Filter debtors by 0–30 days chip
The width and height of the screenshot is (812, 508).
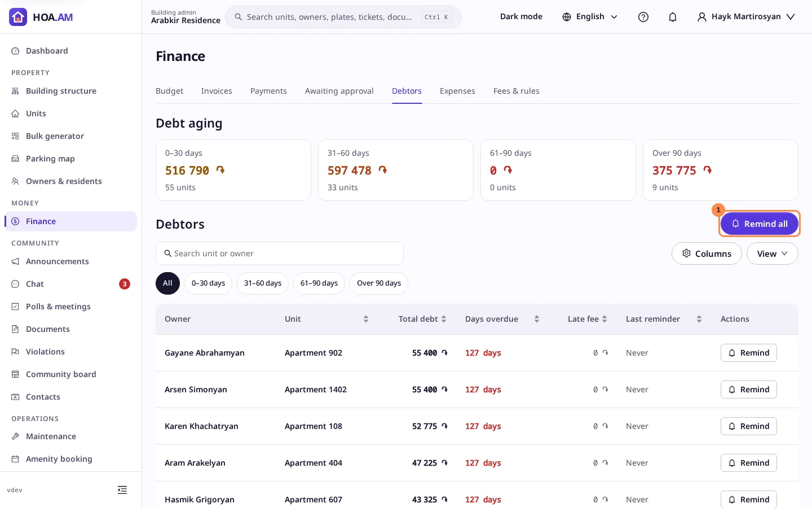click(x=208, y=283)
